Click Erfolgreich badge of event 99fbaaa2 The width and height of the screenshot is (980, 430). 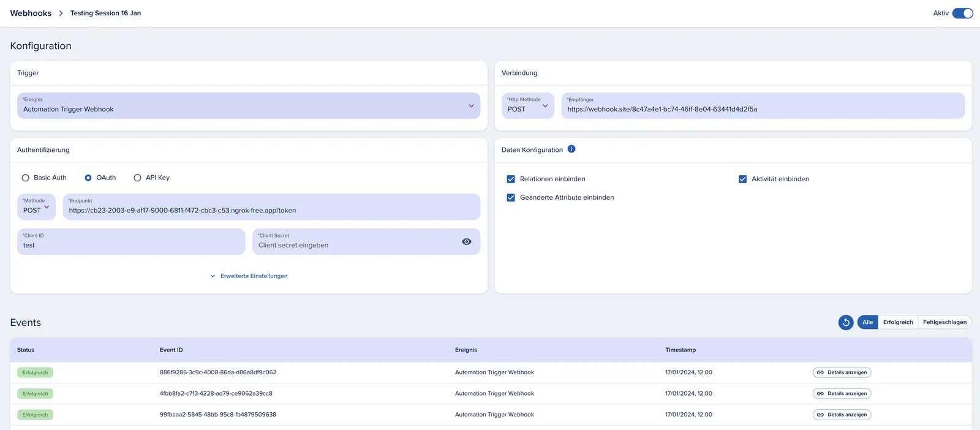pyautogui.click(x=36, y=415)
